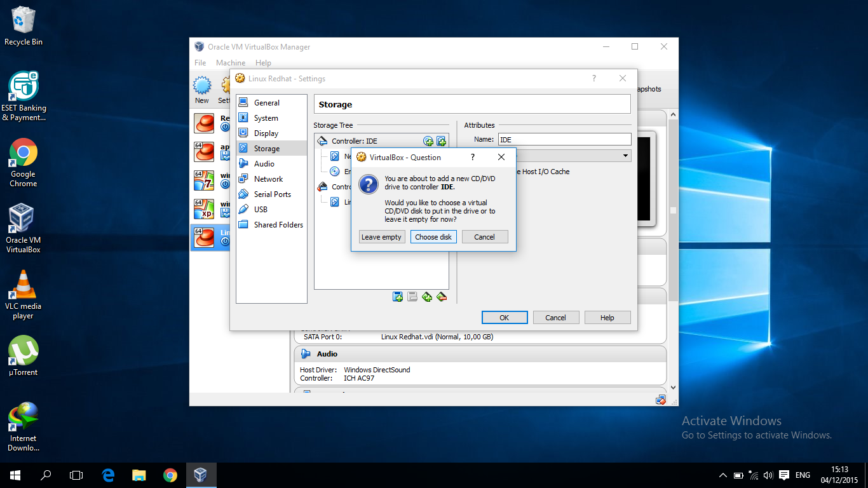Open Action Center notifications icon
The width and height of the screenshot is (868, 488).
coord(784,475)
